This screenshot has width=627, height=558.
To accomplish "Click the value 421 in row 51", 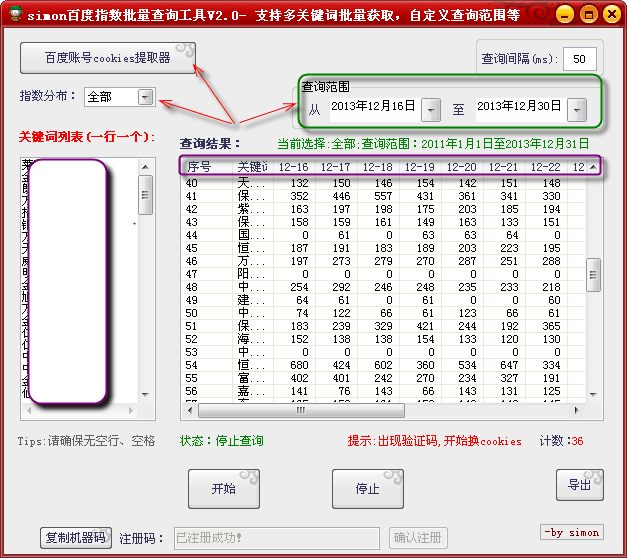I will 425,326.
